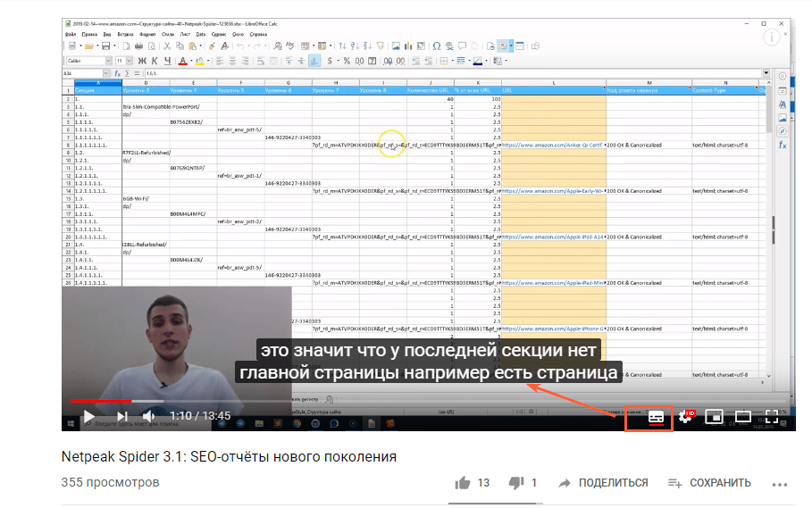Switch the video to miniplayer mode

point(714,416)
